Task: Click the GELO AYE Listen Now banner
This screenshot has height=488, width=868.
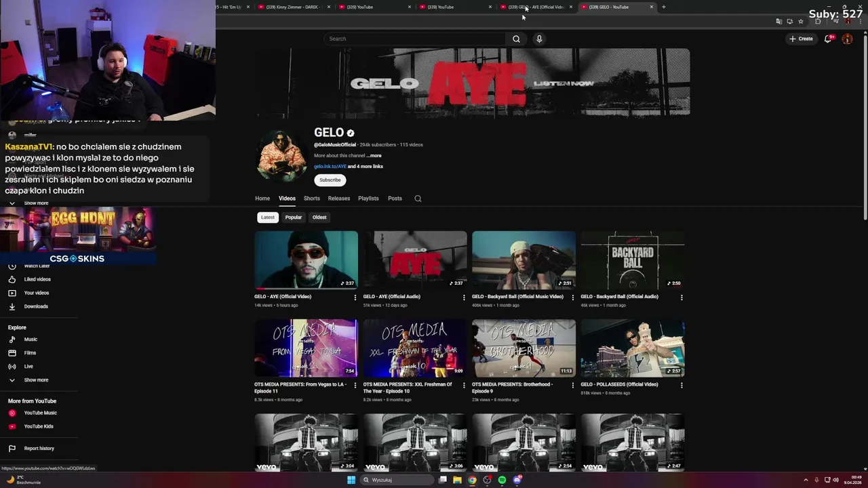Action: (473, 83)
